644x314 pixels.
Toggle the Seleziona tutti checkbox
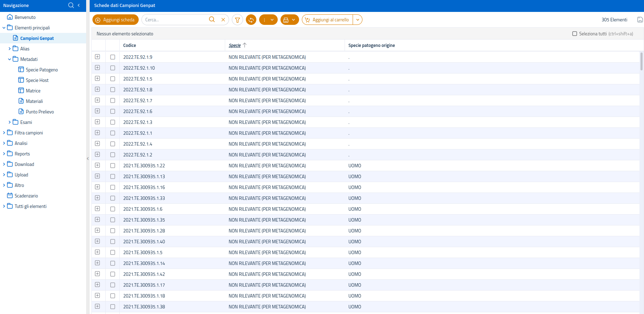click(575, 34)
